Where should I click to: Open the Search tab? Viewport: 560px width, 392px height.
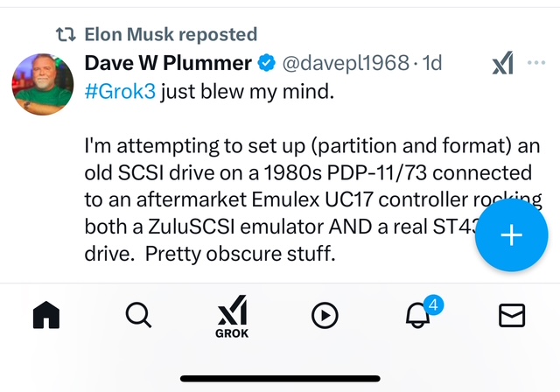click(137, 314)
